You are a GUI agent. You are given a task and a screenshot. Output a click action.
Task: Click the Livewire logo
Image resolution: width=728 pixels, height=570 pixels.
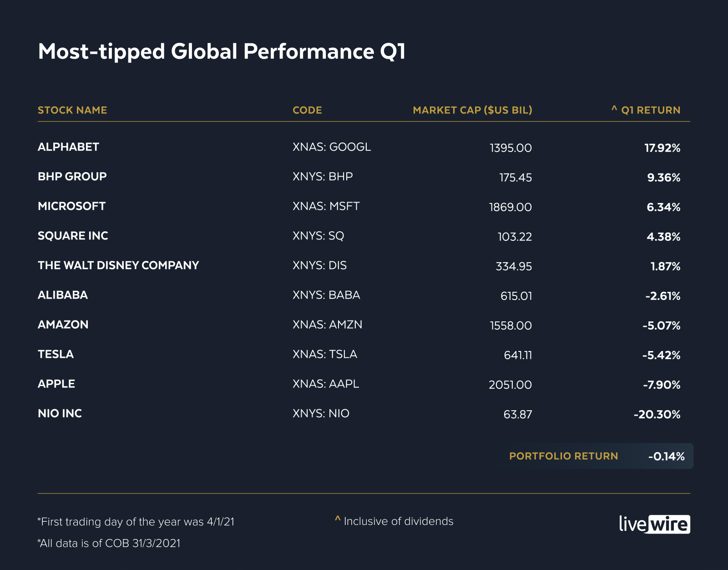654,524
